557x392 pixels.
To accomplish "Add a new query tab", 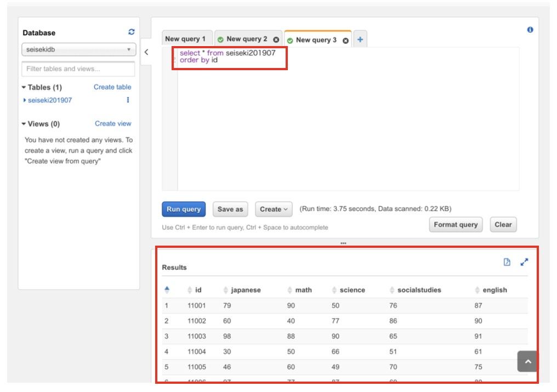I will [x=360, y=39].
